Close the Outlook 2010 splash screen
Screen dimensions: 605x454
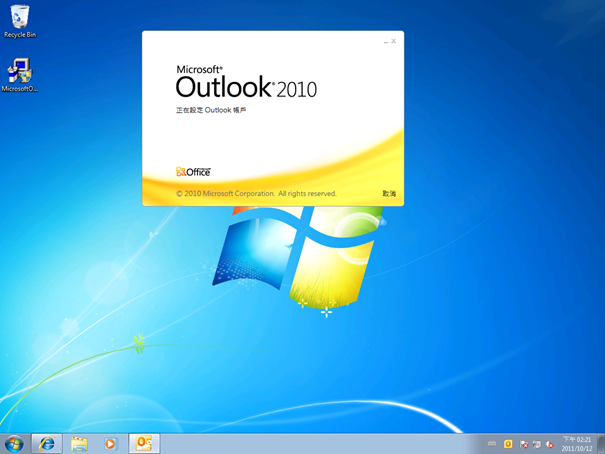click(x=394, y=41)
